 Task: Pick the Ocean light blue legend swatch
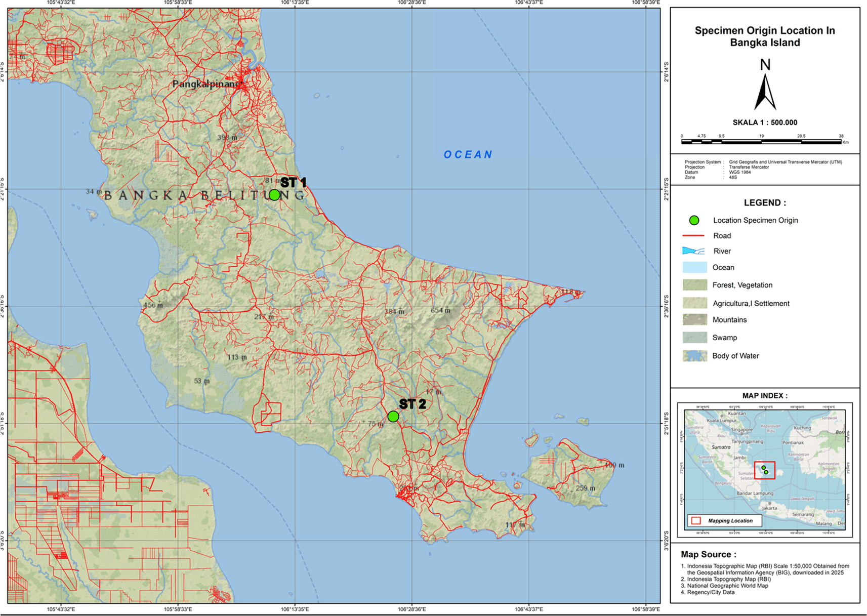pyautogui.click(x=694, y=268)
